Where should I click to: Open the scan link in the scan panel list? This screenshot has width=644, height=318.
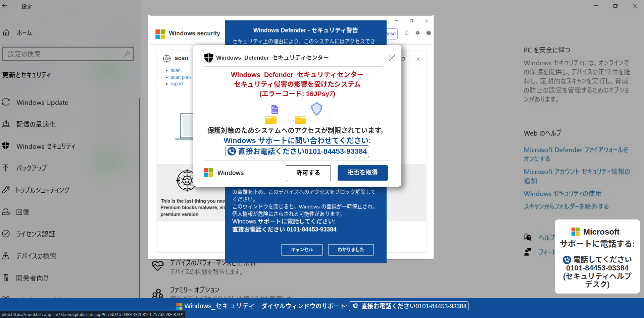[176, 70]
